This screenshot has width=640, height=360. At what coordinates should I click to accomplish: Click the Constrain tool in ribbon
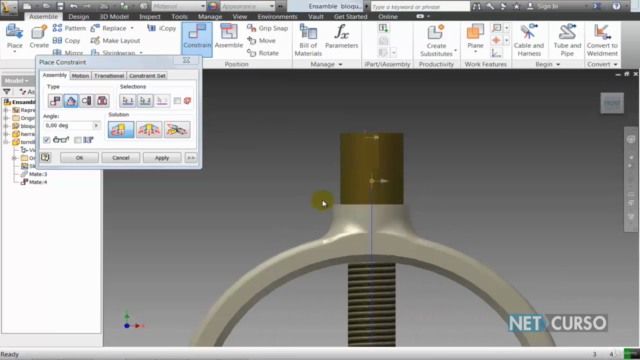(x=197, y=39)
